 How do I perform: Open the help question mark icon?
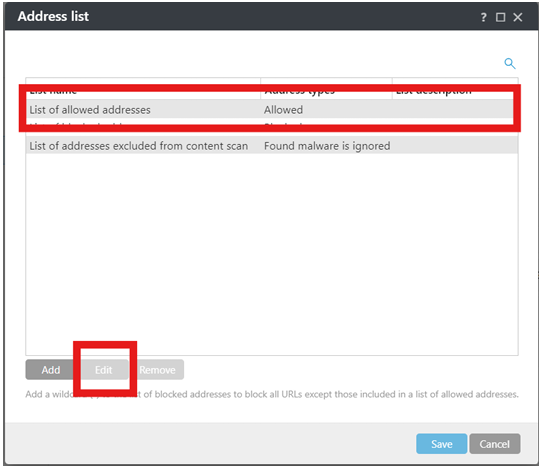point(483,17)
